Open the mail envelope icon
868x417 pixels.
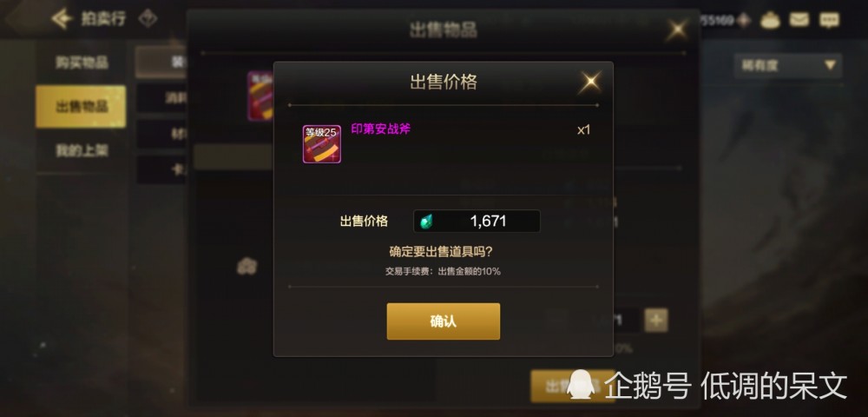pyautogui.click(x=799, y=21)
